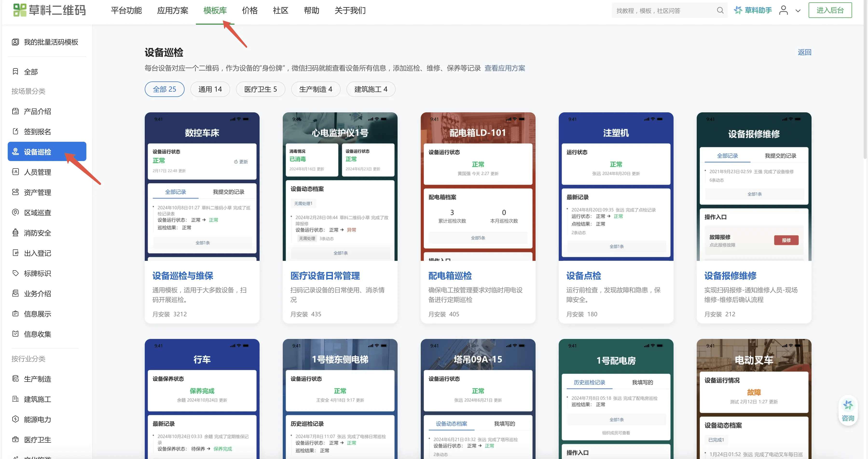Open 心电监护仪1号 template preview thumbnail
Screen dimensions: 868x459
pos(340,187)
